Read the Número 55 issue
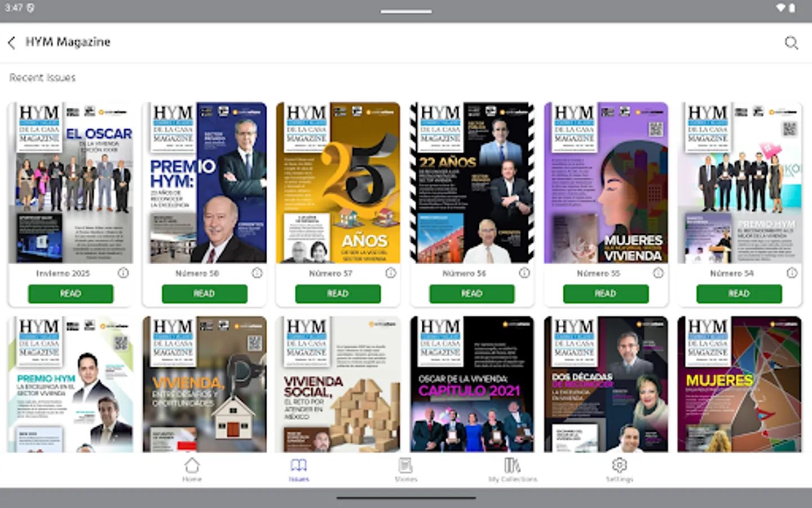 (606, 294)
